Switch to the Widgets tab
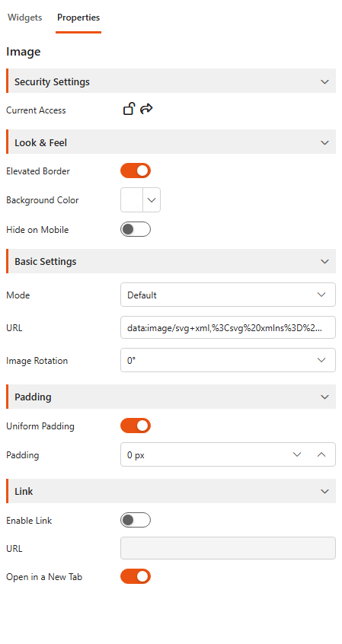Image resolution: width=342 pixels, height=644 pixels. (x=24, y=18)
